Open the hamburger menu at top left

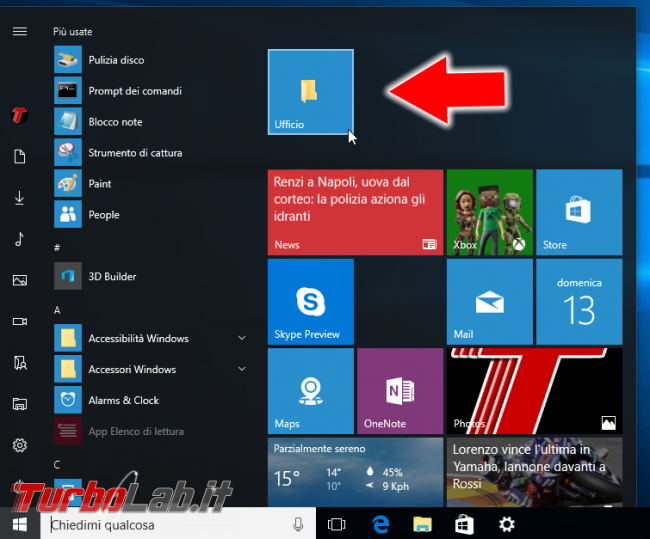pyautogui.click(x=19, y=32)
